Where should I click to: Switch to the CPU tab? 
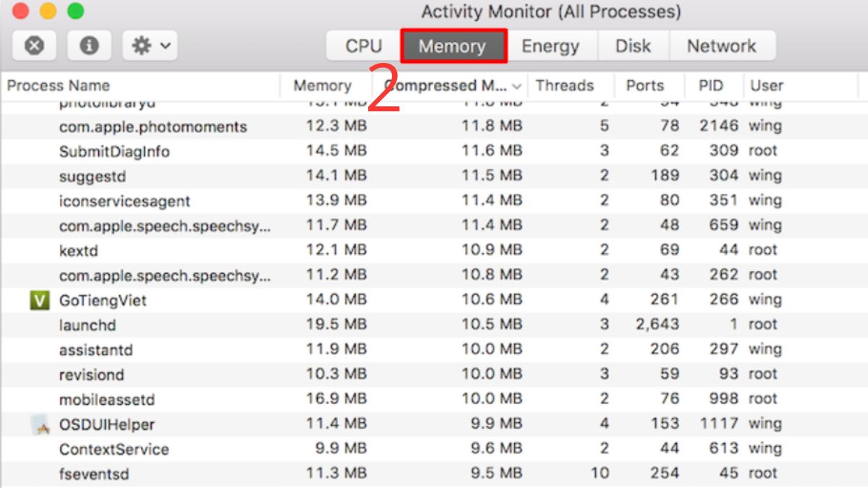363,46
